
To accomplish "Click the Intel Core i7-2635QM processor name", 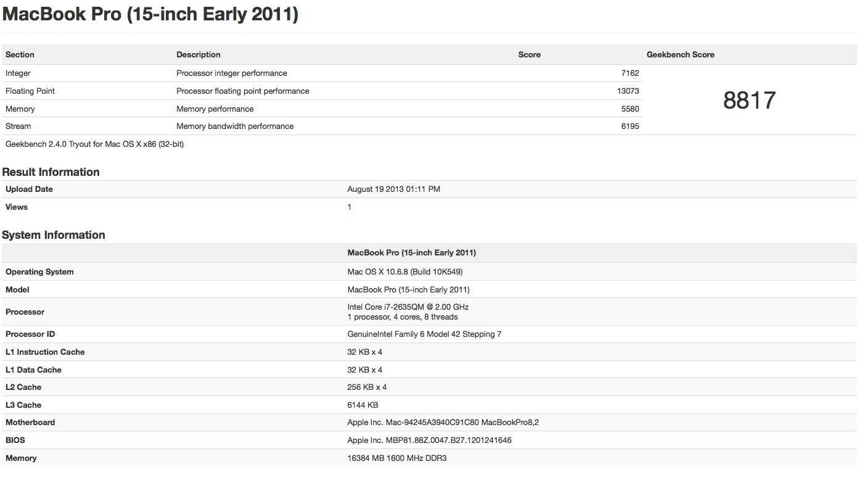I will pyautogui.click(x=408, y=307).
